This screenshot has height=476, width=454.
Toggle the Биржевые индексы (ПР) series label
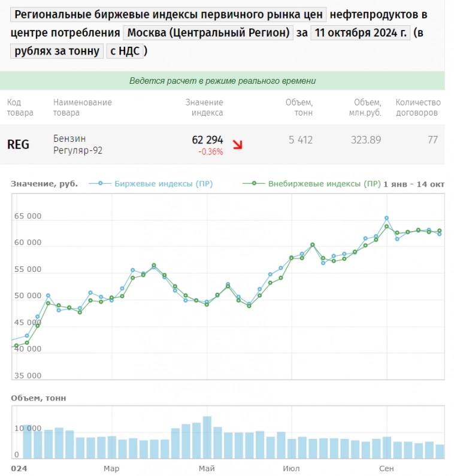(x=163, y=184)
